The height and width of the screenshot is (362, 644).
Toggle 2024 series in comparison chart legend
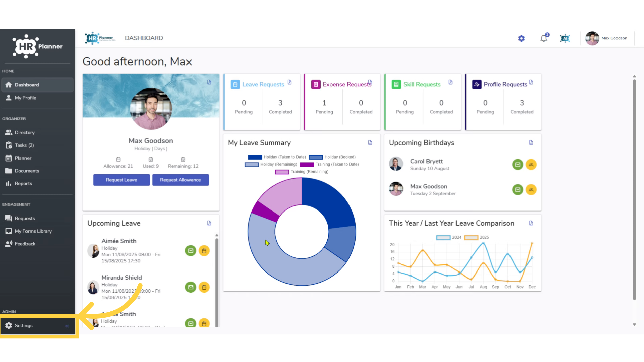[443, 238]
